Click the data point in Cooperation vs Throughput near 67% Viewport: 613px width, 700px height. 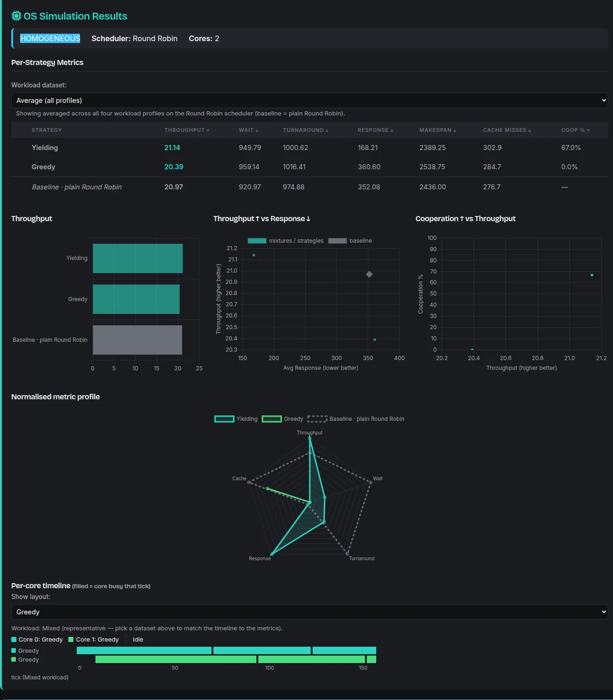pyautogui.click(x=592, y=275)
